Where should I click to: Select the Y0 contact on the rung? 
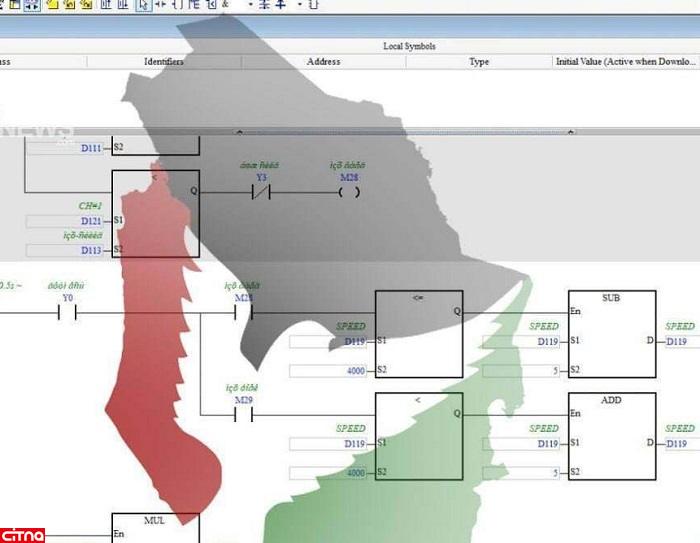point(67,312)
